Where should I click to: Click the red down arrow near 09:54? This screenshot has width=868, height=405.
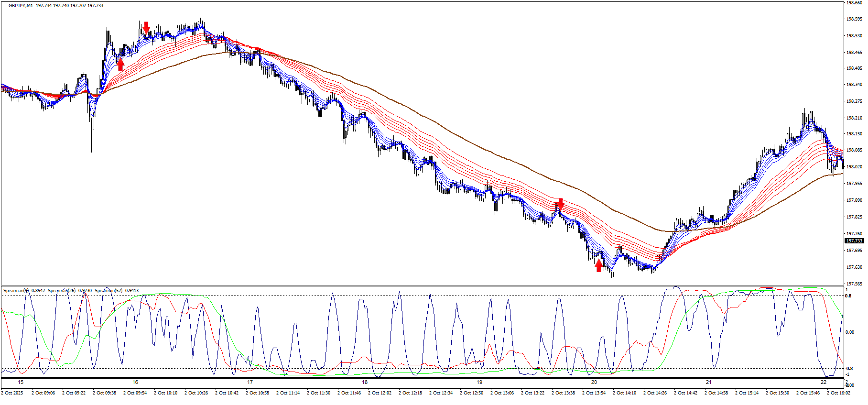pos(146,27)
